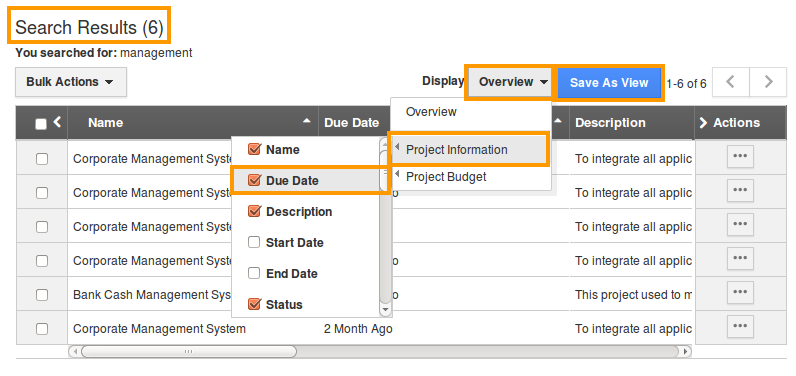Tick the checkbox for Bank Cash Management row
Viewport: 796px width, 376px height.
pyautogui.click(x=42, y=295)
